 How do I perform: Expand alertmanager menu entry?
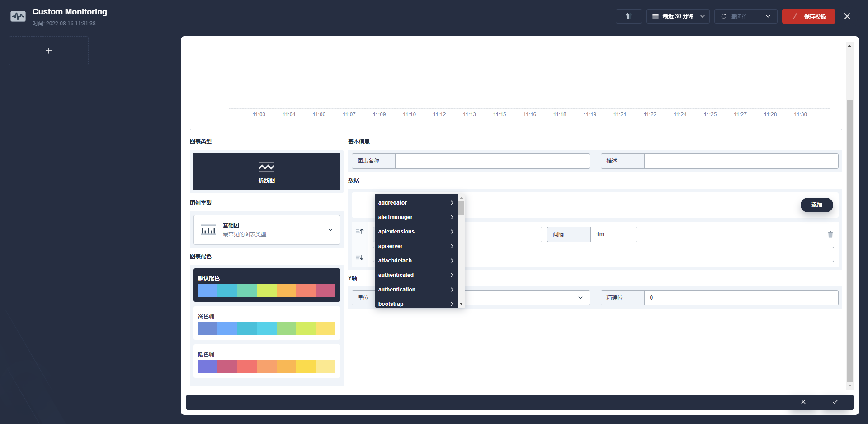pos(416,217)
